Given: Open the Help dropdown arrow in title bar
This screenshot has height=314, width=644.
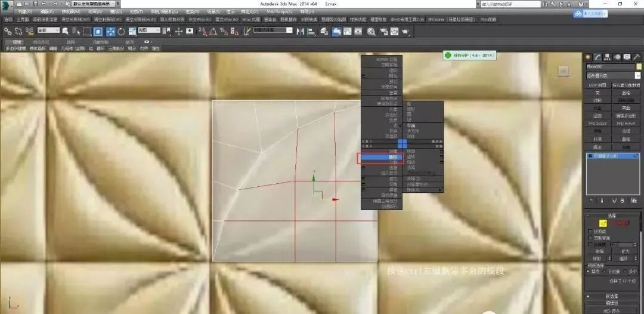Looking at the screenshot, I should click(x=587, y=4).
